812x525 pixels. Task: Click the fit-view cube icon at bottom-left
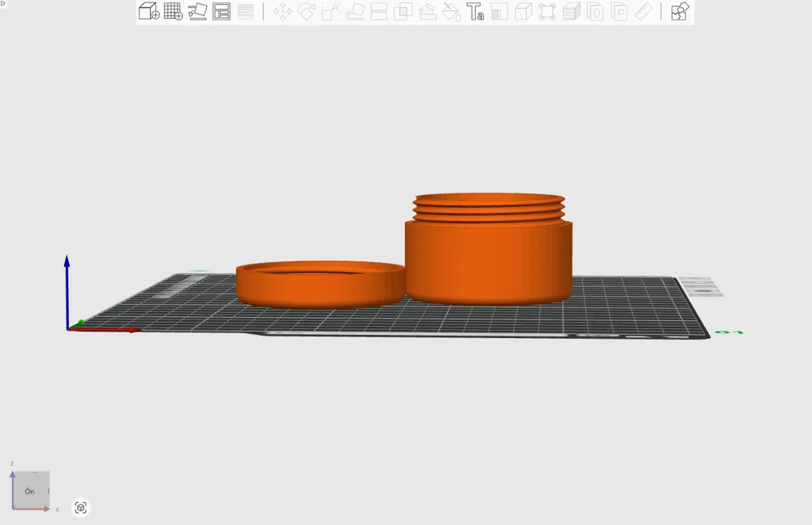pyautogui.click(x=80, y=507)
